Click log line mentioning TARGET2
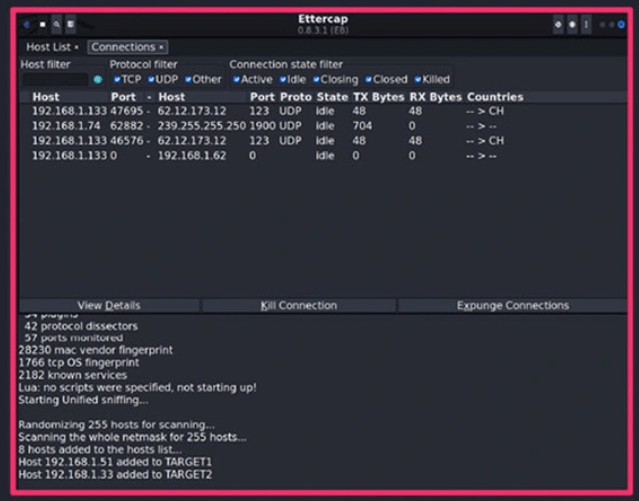The height and width of the screenshot is (501, 639). click(115, 475)
